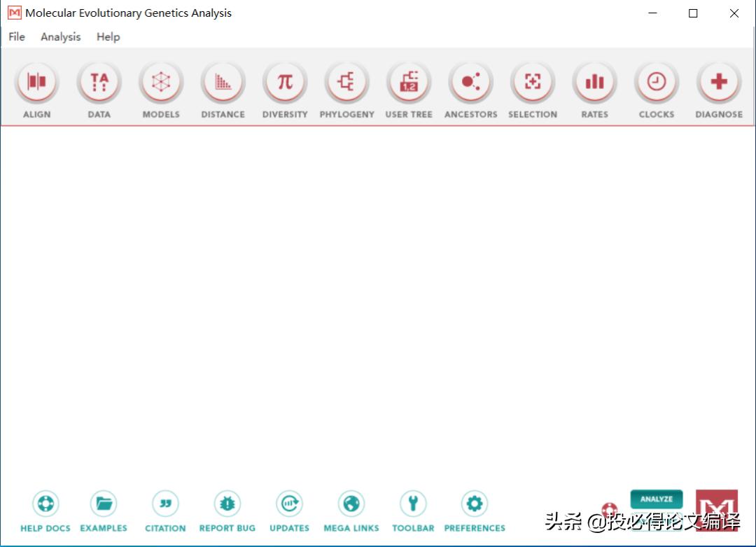
Task: Select the DISTANCE computation icon
Action: (223, 82)
